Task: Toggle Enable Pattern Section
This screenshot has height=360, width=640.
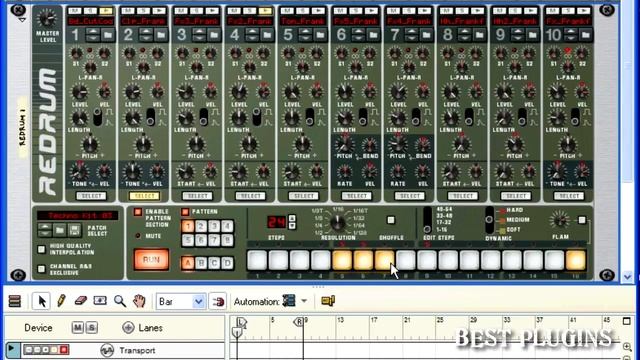Action: 138,212
